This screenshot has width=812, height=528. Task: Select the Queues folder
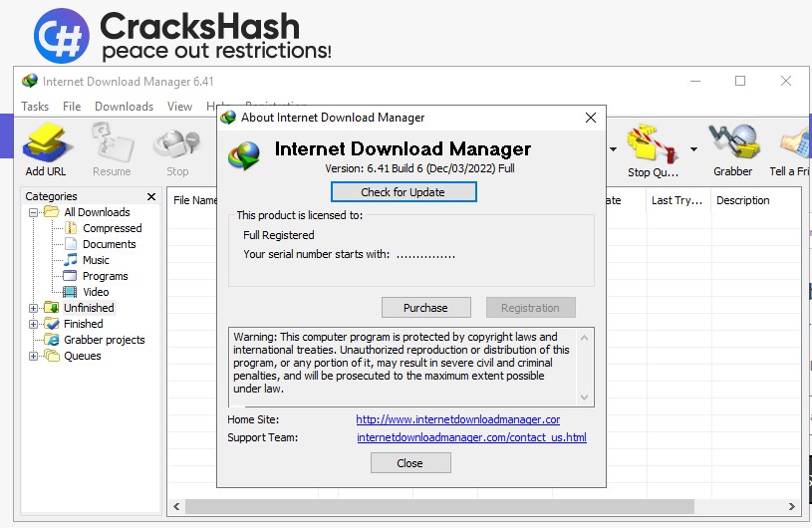83,356
